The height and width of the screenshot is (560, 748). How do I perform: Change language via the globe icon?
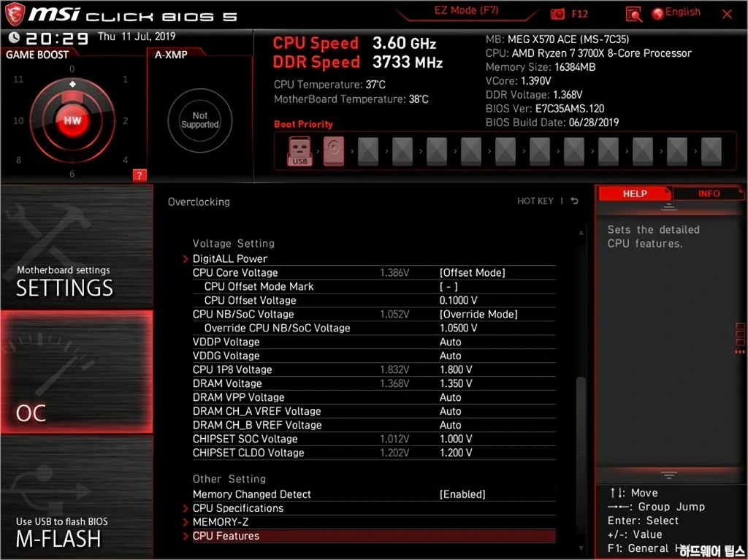[x=658, y=13]
